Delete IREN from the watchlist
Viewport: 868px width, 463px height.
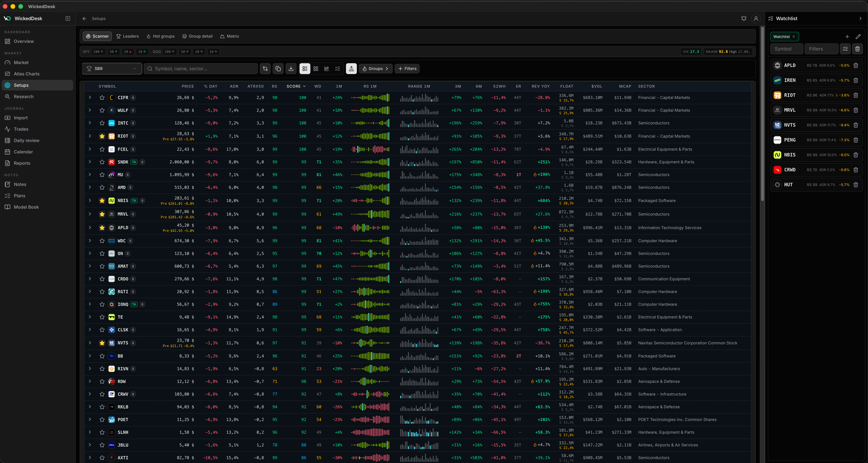pyautogui.click(x=855, y=80)
